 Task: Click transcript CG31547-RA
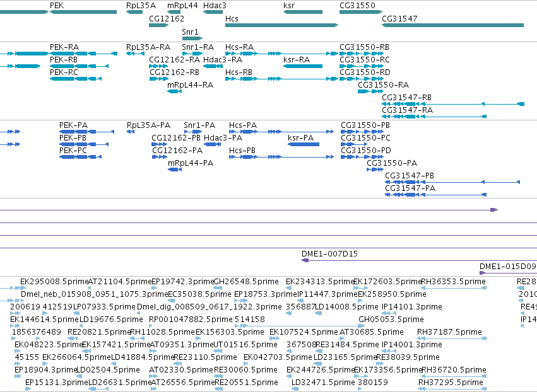tap(434, 117)
